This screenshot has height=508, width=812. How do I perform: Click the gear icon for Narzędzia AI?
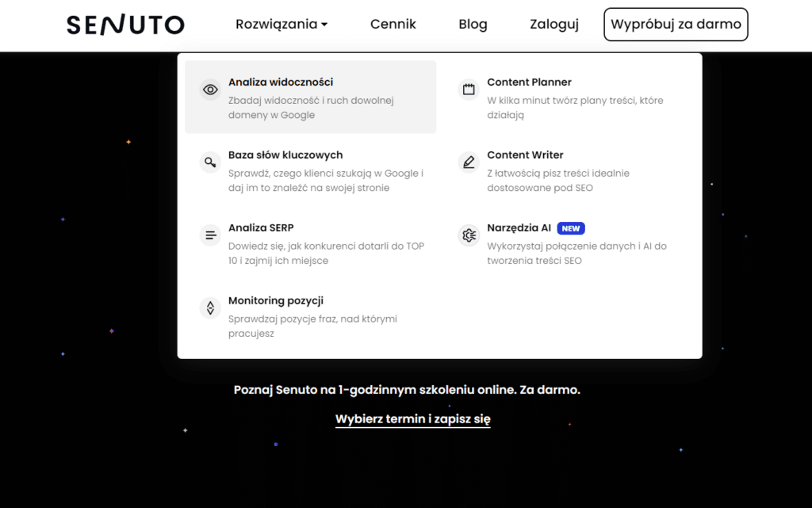coord(468,235)
